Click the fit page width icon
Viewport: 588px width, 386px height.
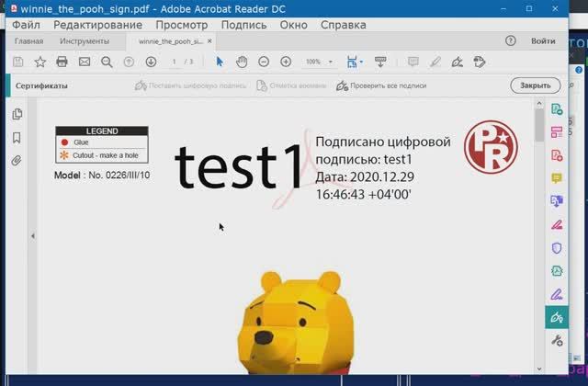click(352, 62)
